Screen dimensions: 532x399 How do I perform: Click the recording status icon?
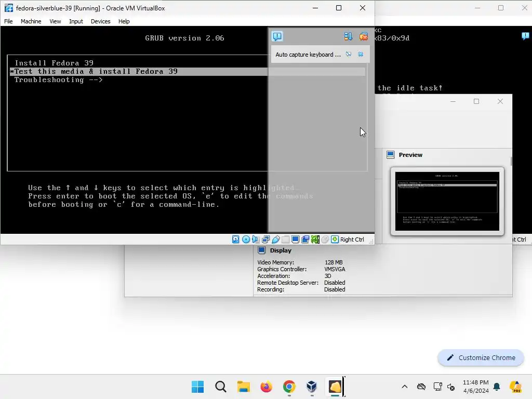(x=305, y=240)
